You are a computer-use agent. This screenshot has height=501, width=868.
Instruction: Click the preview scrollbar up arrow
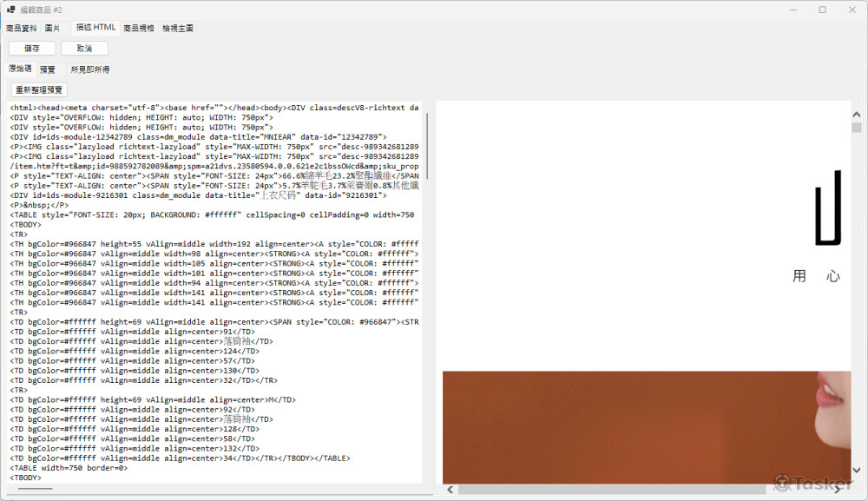coord(857,115)
